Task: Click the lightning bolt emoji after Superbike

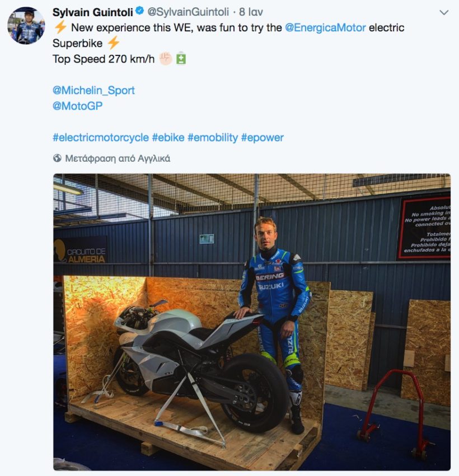Action: coord(113,43)
